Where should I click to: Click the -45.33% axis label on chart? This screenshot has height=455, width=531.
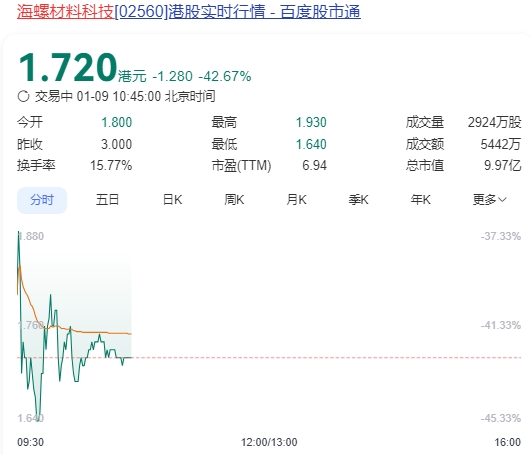point(501,418)
